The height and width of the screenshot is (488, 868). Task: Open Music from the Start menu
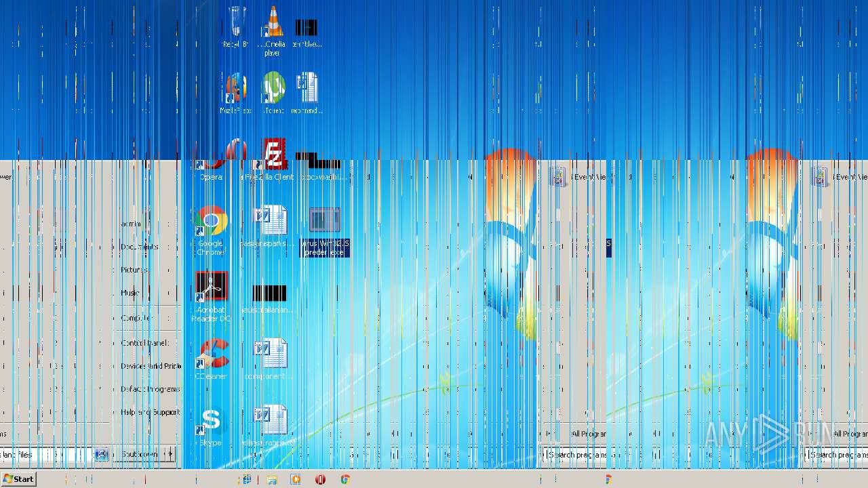tap(130, 293)
